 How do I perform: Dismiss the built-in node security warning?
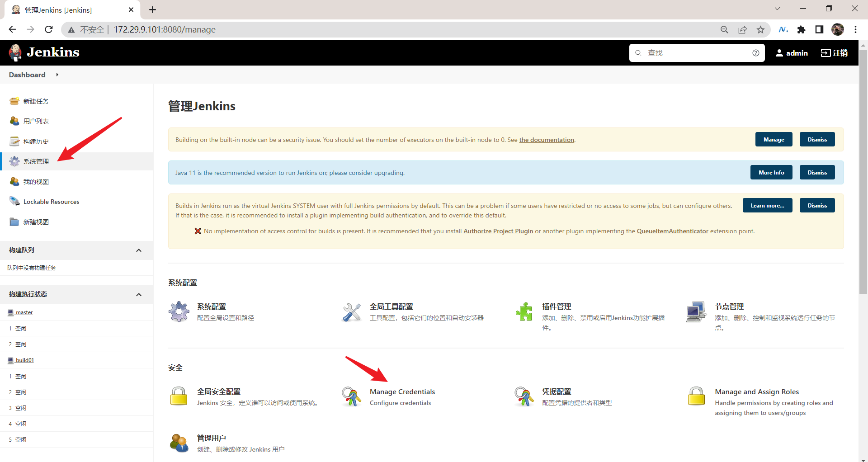tap(817, 140)
